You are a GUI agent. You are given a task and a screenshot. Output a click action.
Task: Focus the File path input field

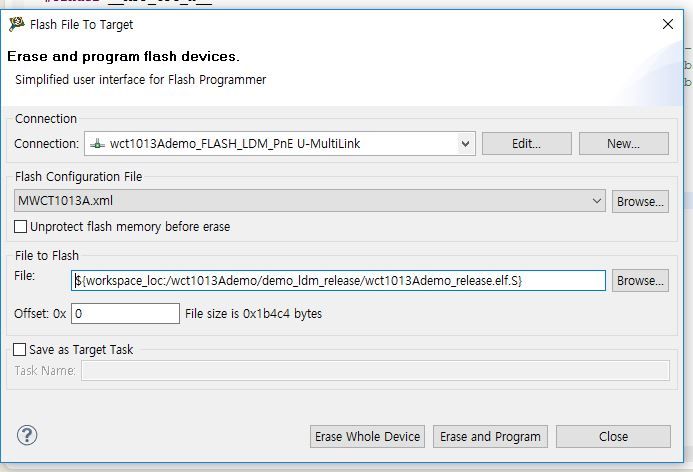coord(340,281)
